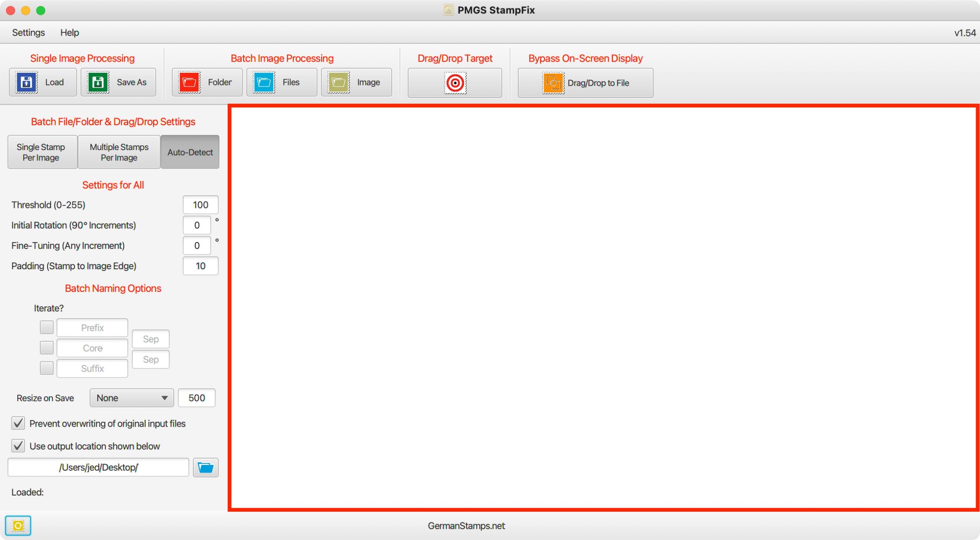Click the Threshold value field

[201, 205]
